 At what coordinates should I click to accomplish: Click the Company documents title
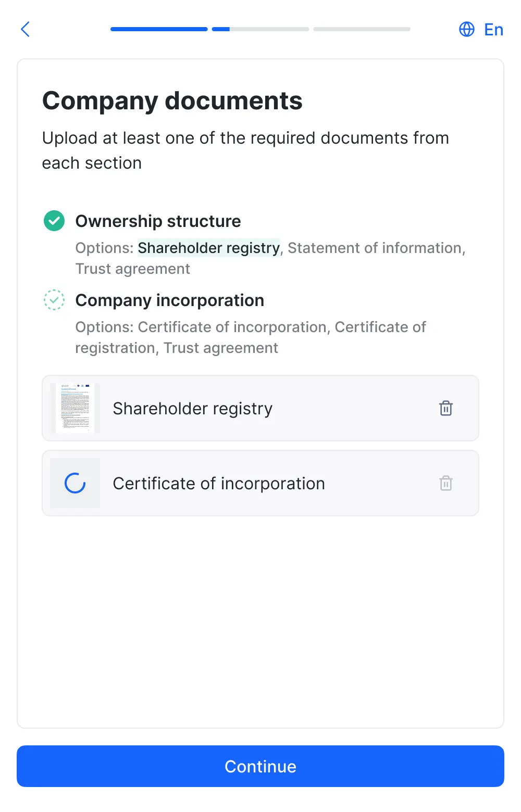[172, 100]
